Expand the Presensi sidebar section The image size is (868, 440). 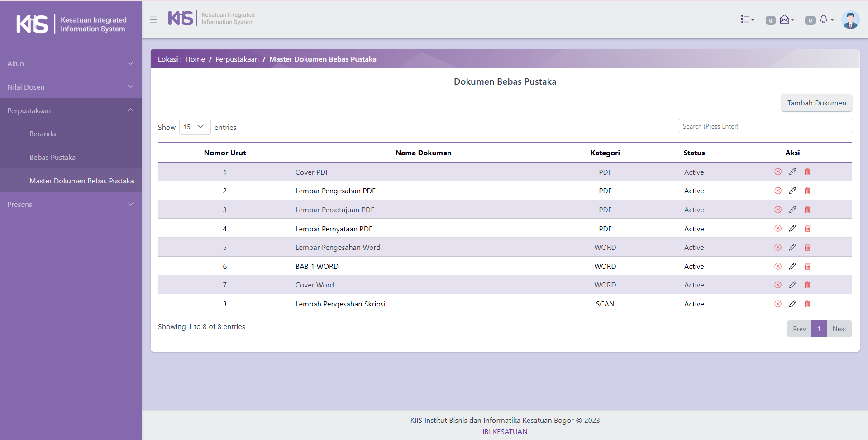click(x=71, y=205)
